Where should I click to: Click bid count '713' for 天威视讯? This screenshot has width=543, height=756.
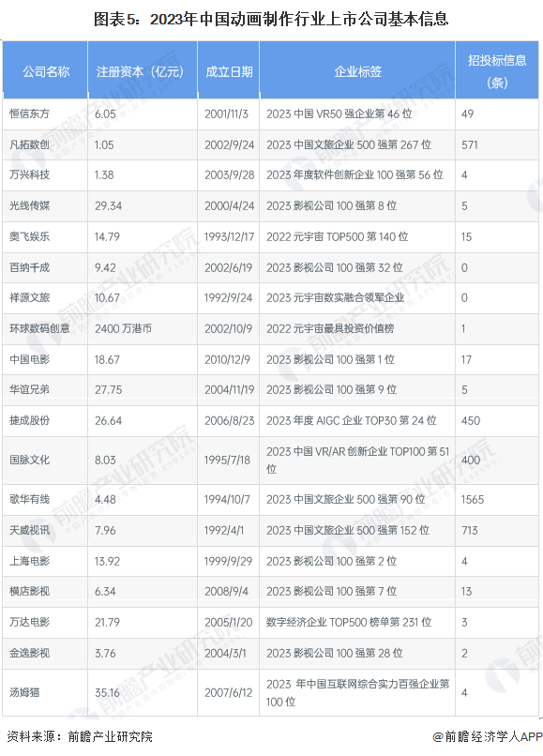(x=469, y=530)
